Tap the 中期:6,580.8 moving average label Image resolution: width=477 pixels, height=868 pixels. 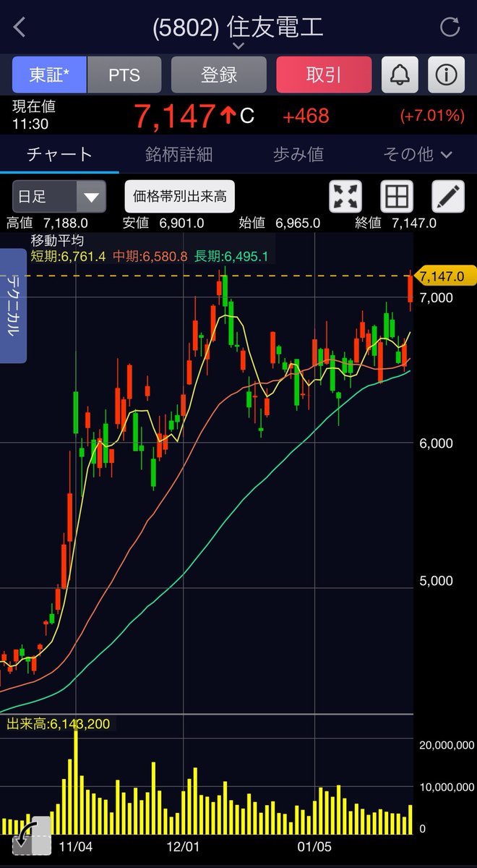coord(150,256)
